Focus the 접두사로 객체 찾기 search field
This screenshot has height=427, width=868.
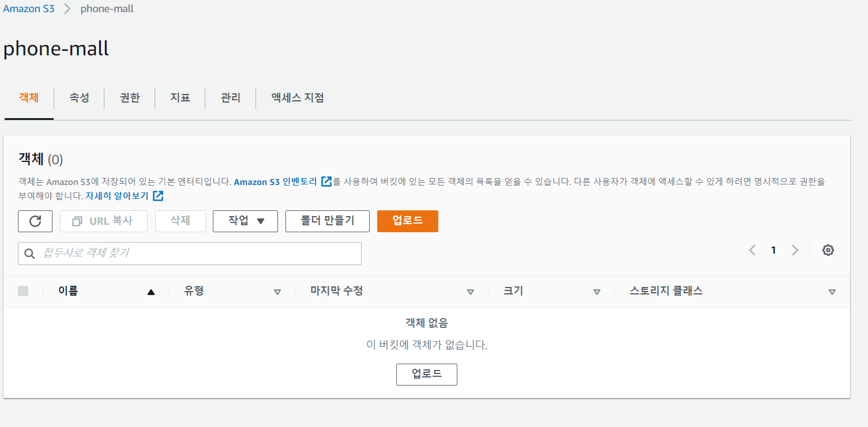(190, 254)
